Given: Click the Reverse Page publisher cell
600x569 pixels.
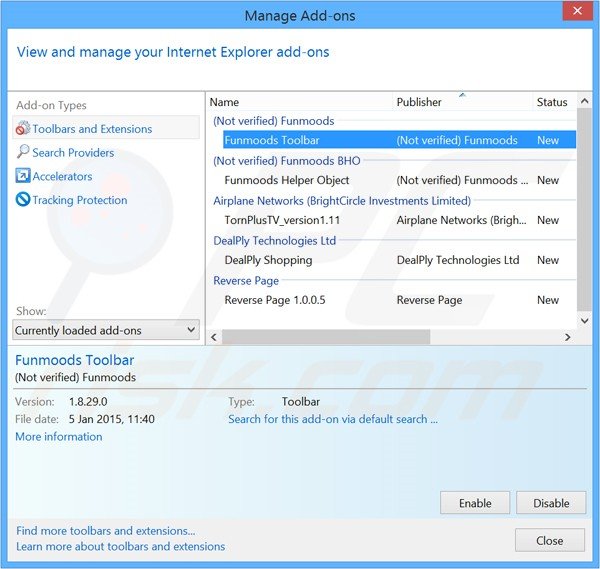Looking at the screenshot, I should point(429,300).
